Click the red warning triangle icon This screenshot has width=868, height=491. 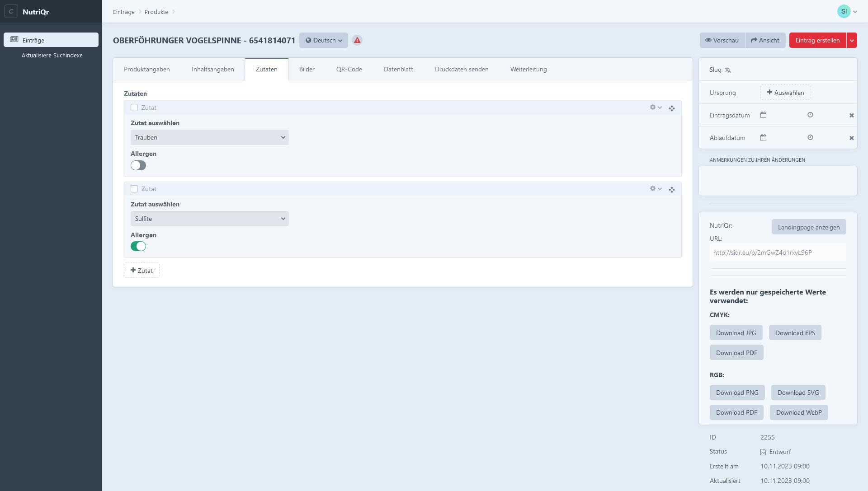click(x=357, y=40)
